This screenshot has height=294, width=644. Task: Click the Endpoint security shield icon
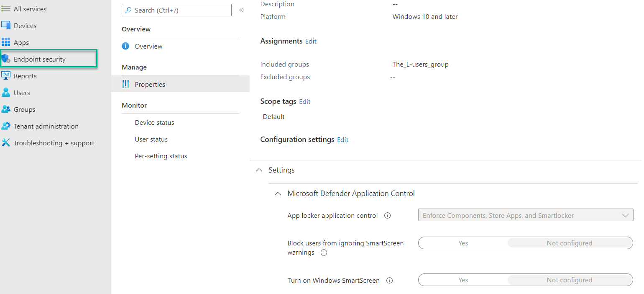click(x=6, y=59)
